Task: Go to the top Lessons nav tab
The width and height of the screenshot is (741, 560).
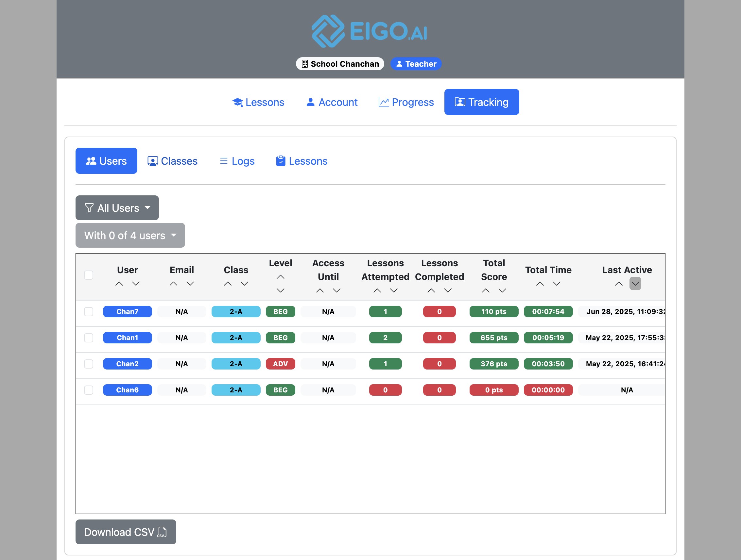Action: pos(258,102)
